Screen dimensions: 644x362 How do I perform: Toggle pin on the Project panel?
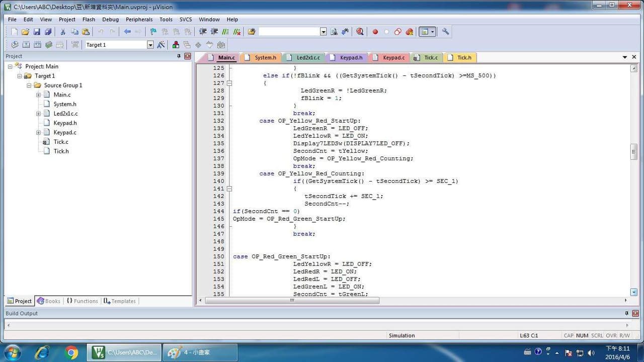click(x=179, y=56)
